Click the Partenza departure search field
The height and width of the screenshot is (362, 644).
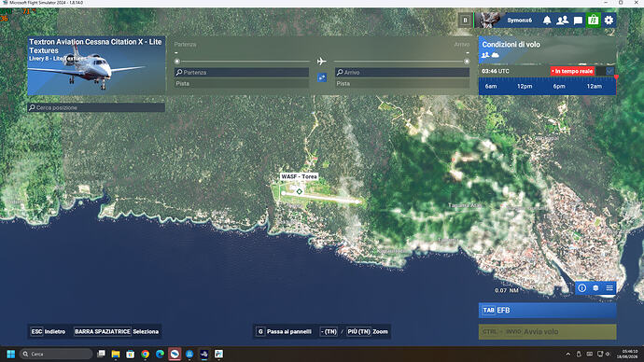242,72
